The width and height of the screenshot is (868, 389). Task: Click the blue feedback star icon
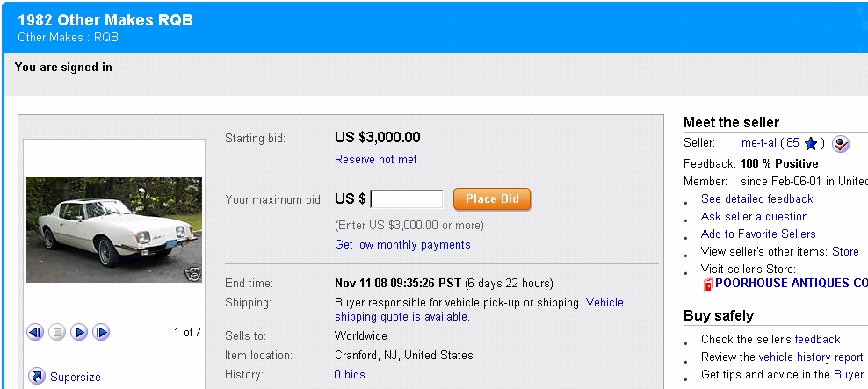(x=811, y=143)
